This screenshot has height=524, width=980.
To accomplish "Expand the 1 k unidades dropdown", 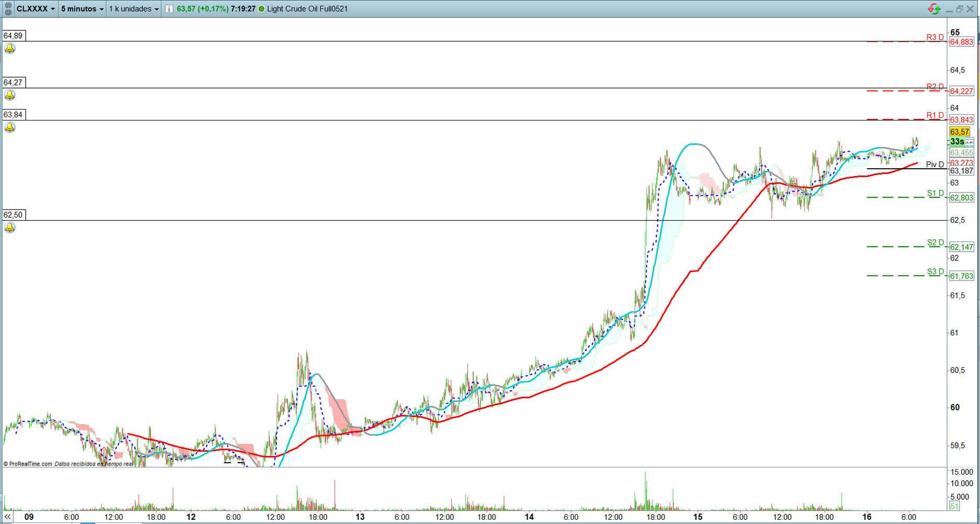I will [133, 9].
